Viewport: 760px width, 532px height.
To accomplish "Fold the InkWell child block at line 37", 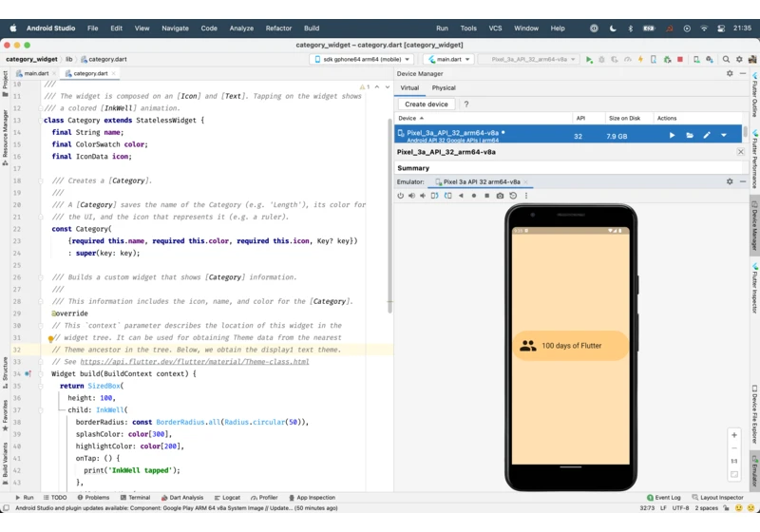I will [x=41, y=409].
